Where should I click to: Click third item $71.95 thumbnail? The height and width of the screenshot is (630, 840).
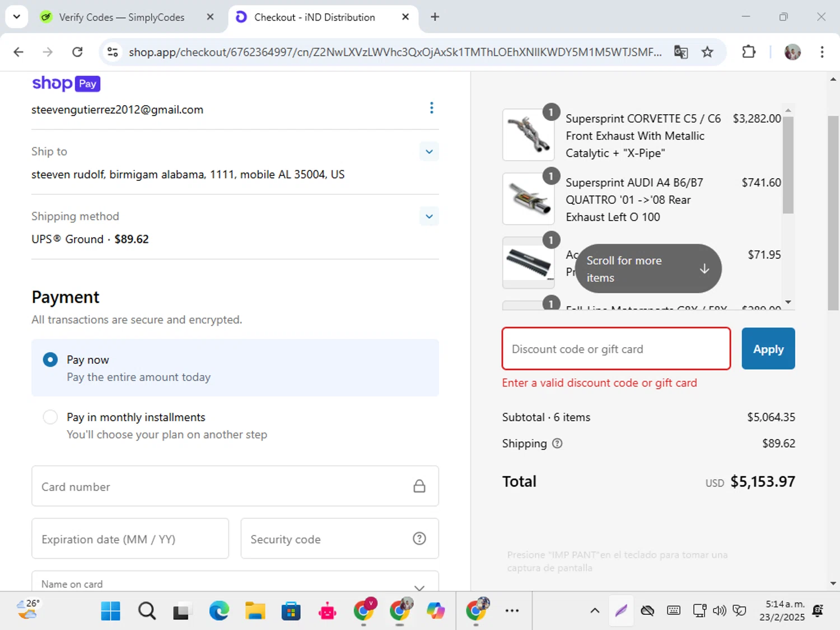tap(528, 263)
